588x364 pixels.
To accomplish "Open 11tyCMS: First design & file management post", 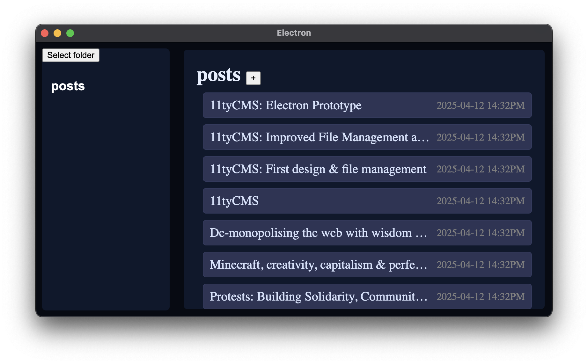I will click(367, 169).
